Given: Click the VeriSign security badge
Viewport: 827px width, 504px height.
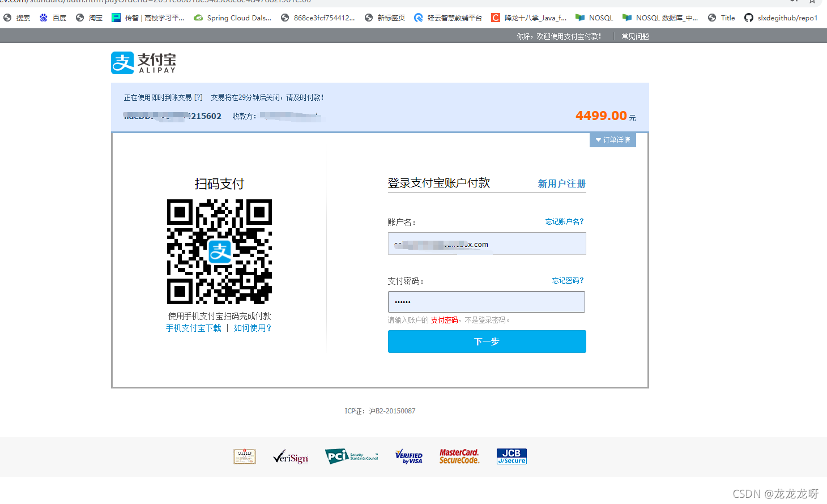Looking at the screenshot, I should [291, 457].
